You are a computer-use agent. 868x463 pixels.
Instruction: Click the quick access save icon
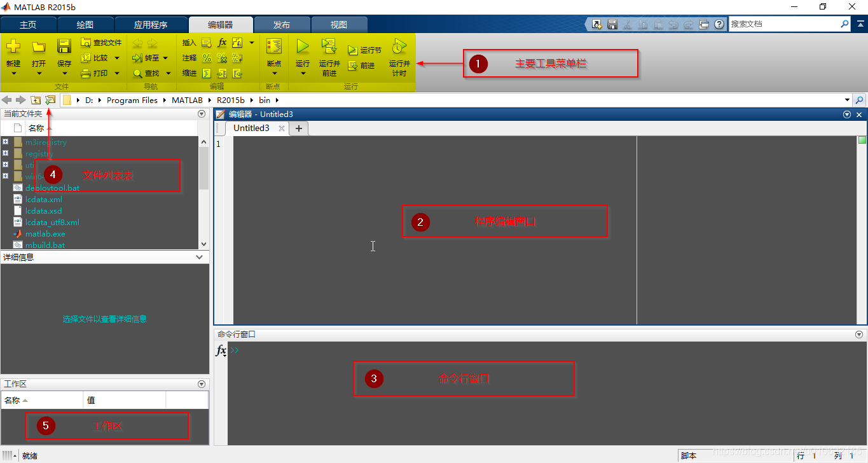click(612, 24)
